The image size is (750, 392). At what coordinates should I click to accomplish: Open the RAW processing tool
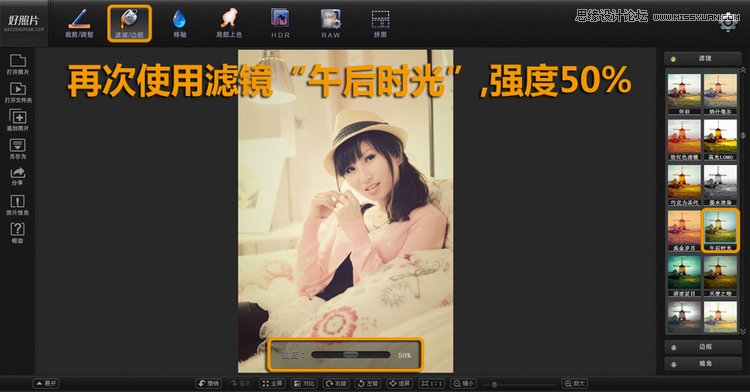331,23
